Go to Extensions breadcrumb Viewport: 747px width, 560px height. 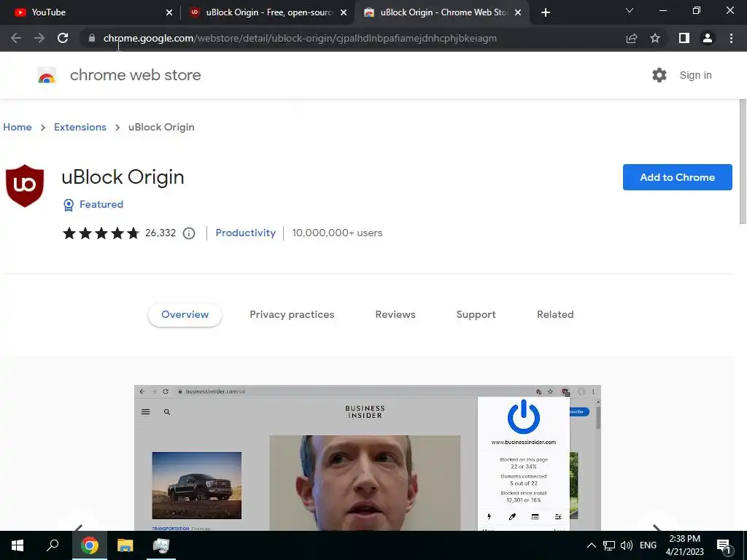[x=80, y=127]
